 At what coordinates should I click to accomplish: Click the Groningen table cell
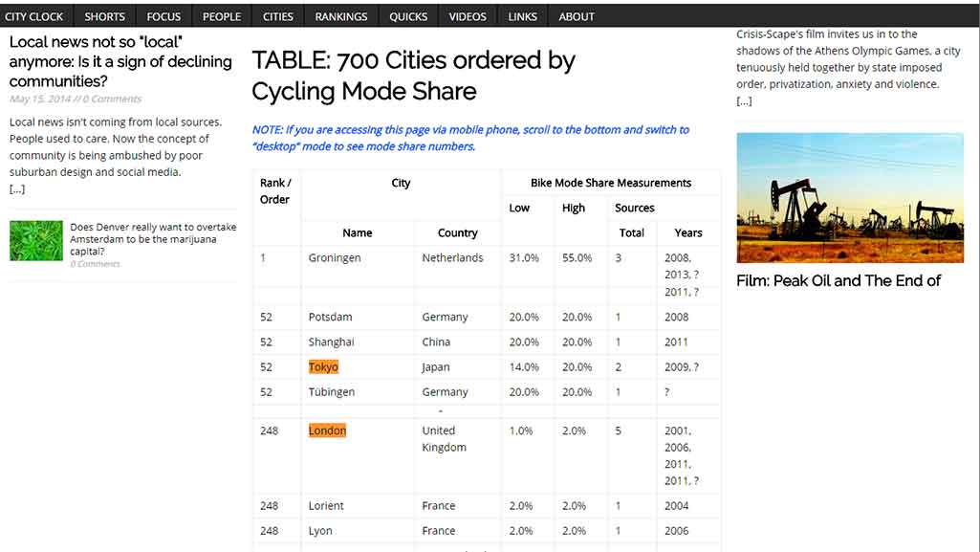click(335, 257)
